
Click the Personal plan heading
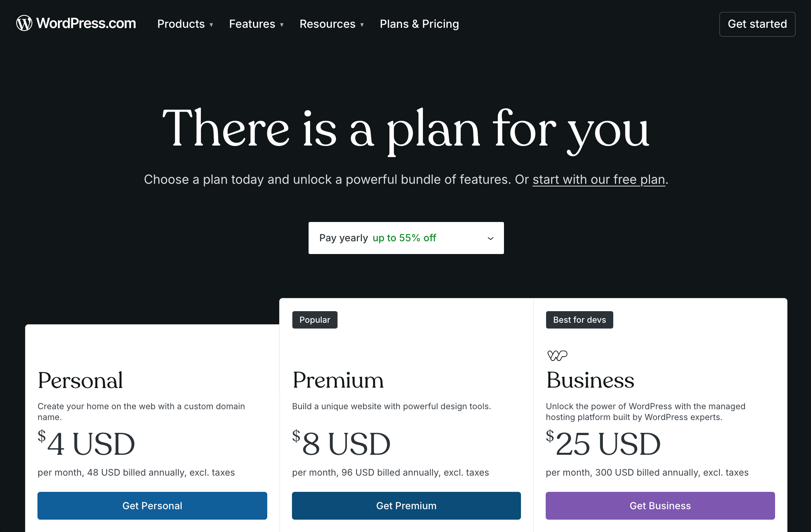80,381
